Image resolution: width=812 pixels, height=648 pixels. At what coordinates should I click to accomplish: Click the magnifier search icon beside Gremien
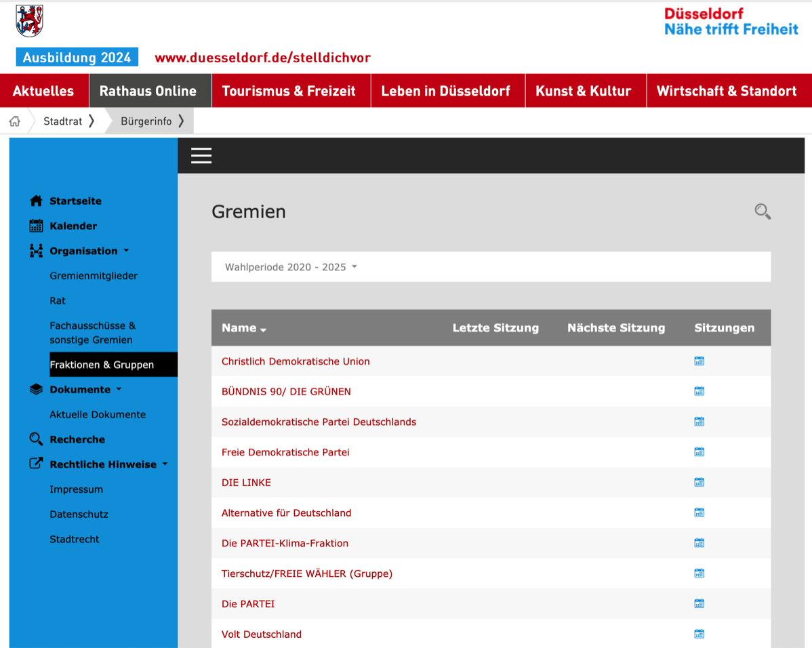pos(763,211)
